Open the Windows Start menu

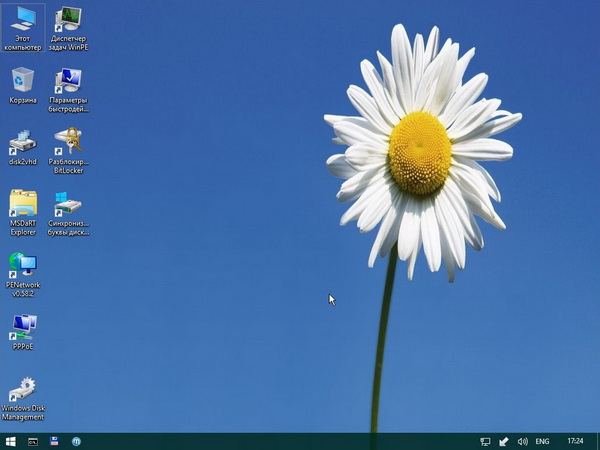[11, 441]
